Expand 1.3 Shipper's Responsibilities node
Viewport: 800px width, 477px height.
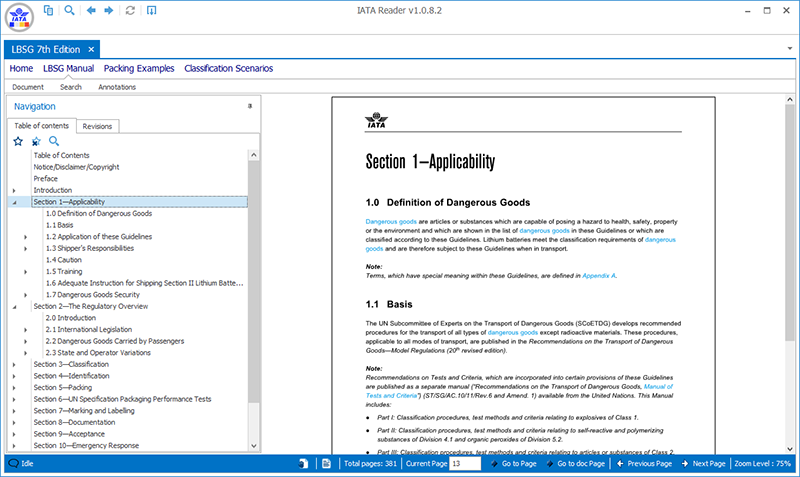click(26, 248)
